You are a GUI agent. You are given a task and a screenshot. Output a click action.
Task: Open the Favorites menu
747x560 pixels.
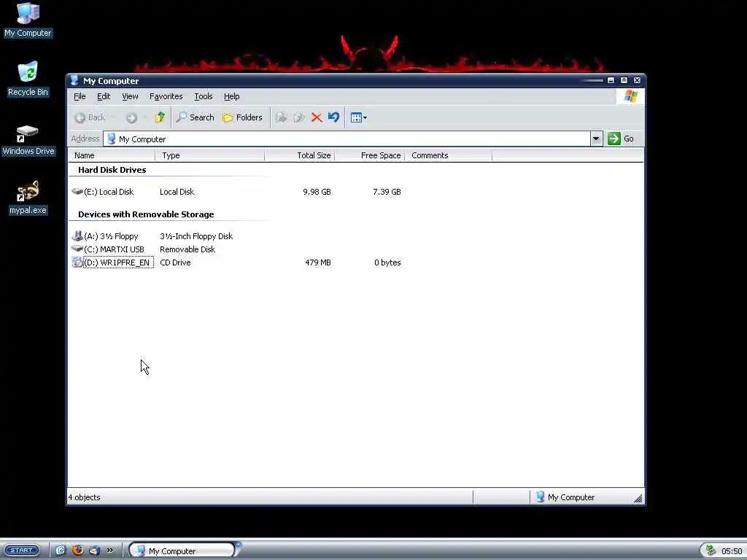(x=166, y=97)
